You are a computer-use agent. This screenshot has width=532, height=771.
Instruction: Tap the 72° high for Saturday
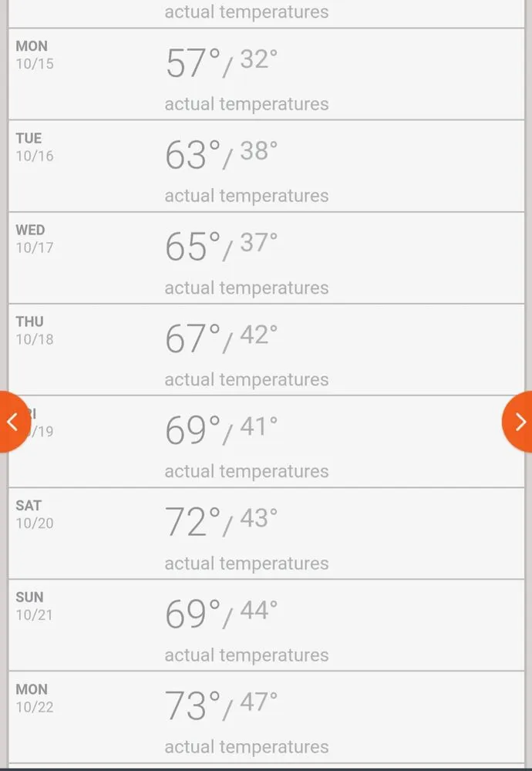193,523
